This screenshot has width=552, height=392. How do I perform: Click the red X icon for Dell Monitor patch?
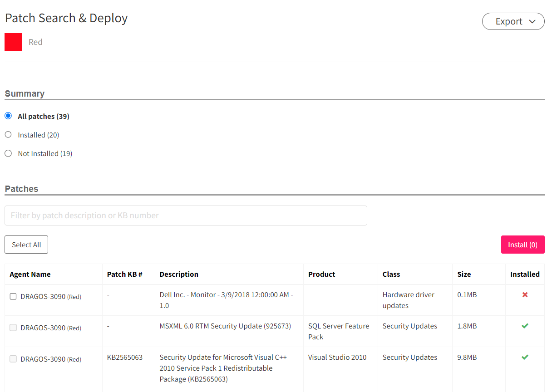coord(525,295)
